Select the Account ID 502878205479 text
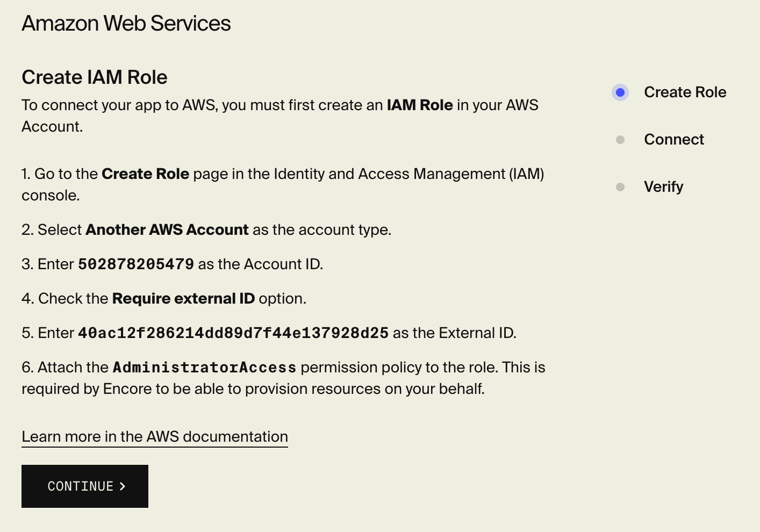This screenshot has width=760, height=532. [x=135, y=264]
